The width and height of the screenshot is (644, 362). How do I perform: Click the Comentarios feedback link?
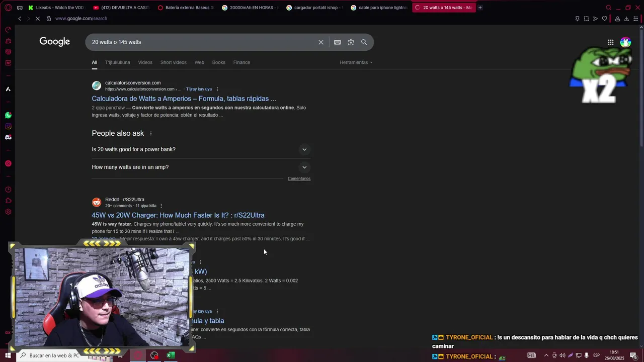click(299, 178)
